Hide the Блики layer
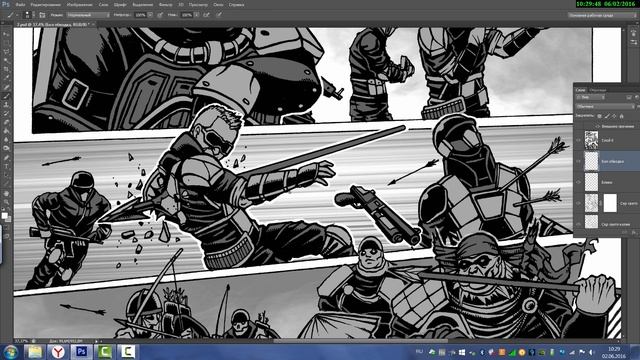 pos(578,182)
